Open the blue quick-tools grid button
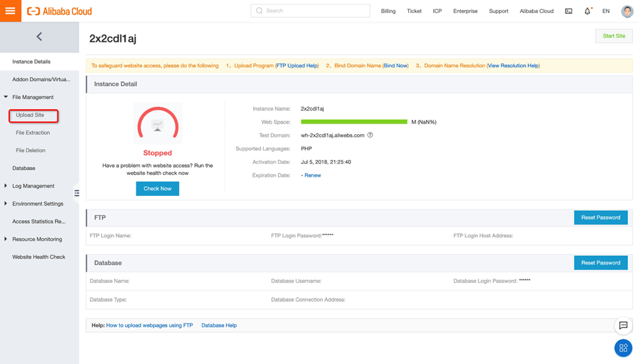The image size is (639, 364). [623, 348]
